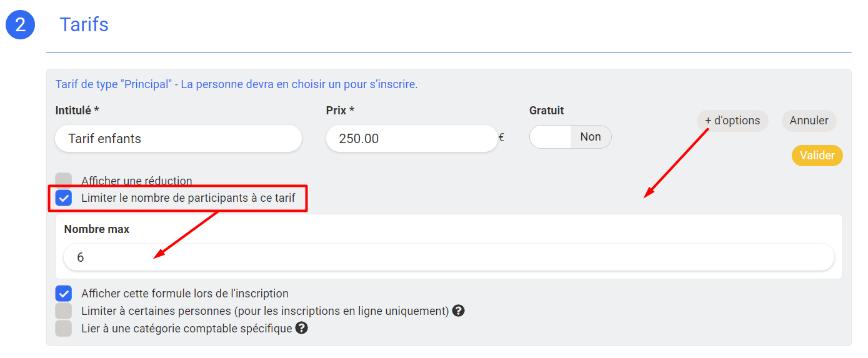Image resolution: width=868 pixels, height=358 pixels.
Task: Click the euro symbol next to the price
Action: click(501, 138)
